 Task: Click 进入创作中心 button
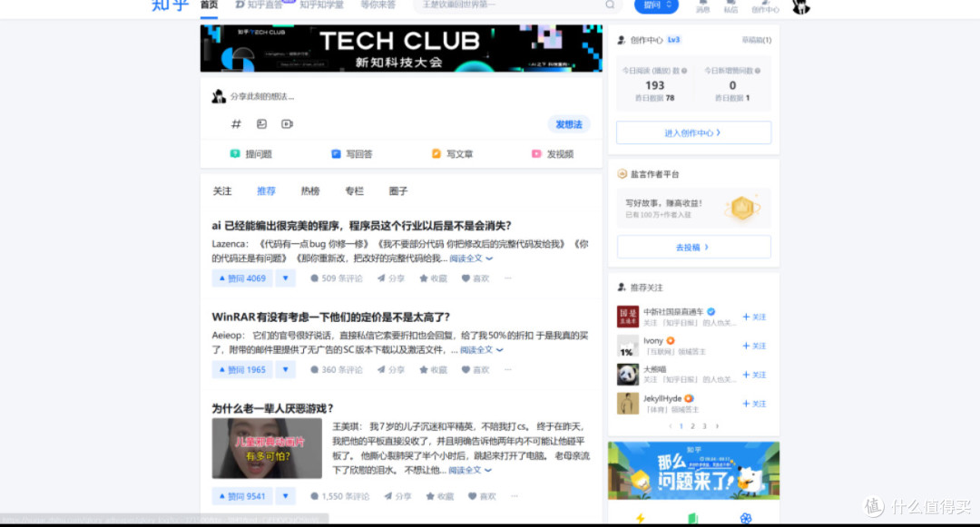point(694,133)
